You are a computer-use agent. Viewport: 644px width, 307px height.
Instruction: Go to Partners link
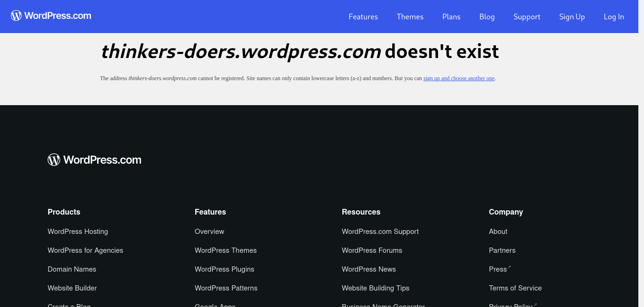pyautogui.click(x=502, y=250)
